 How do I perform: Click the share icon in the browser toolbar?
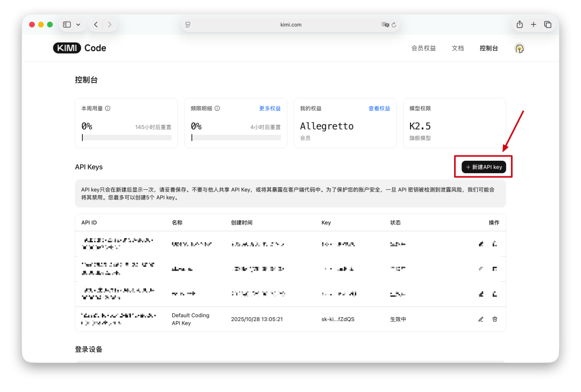(519, 24)
